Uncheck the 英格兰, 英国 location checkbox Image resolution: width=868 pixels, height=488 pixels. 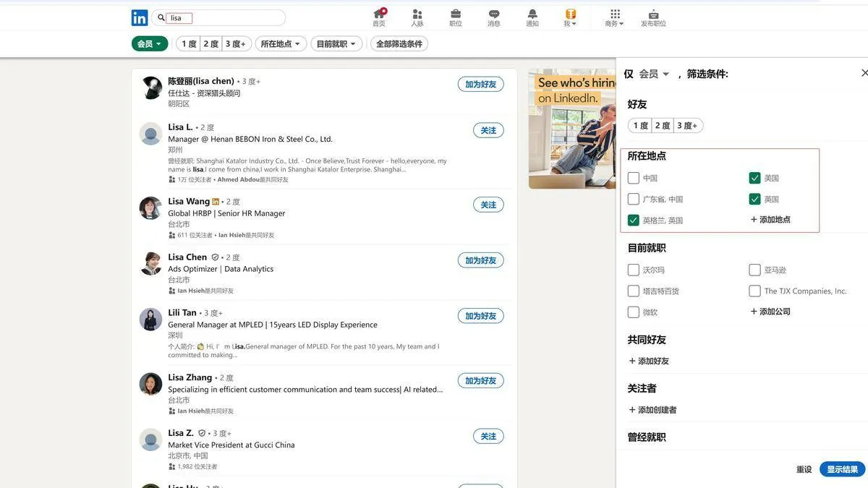tap(634, 220)
